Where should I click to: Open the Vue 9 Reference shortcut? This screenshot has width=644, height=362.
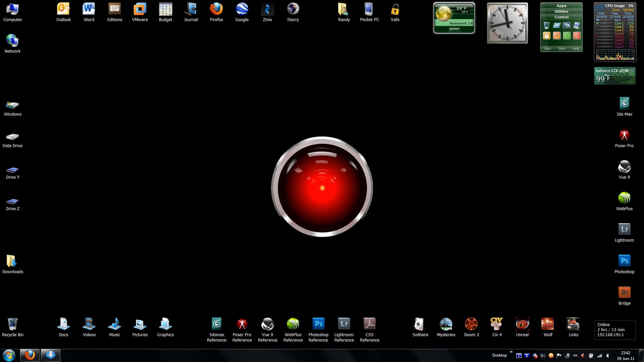coord(267,330)
